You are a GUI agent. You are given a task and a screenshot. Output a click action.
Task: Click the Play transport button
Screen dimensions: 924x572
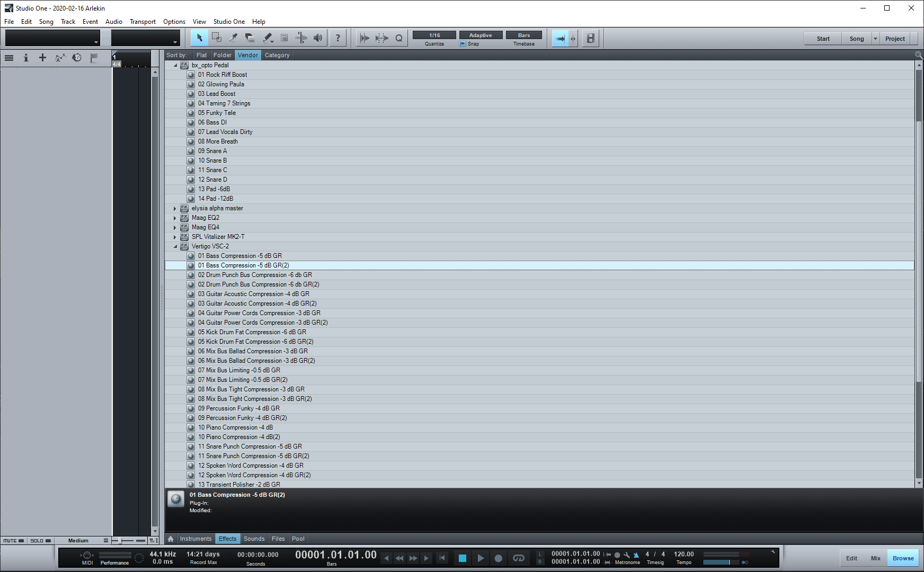coord(480,558)
